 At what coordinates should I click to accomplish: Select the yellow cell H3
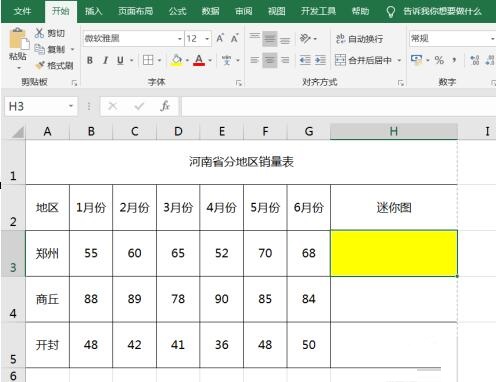tap(394, 253)
